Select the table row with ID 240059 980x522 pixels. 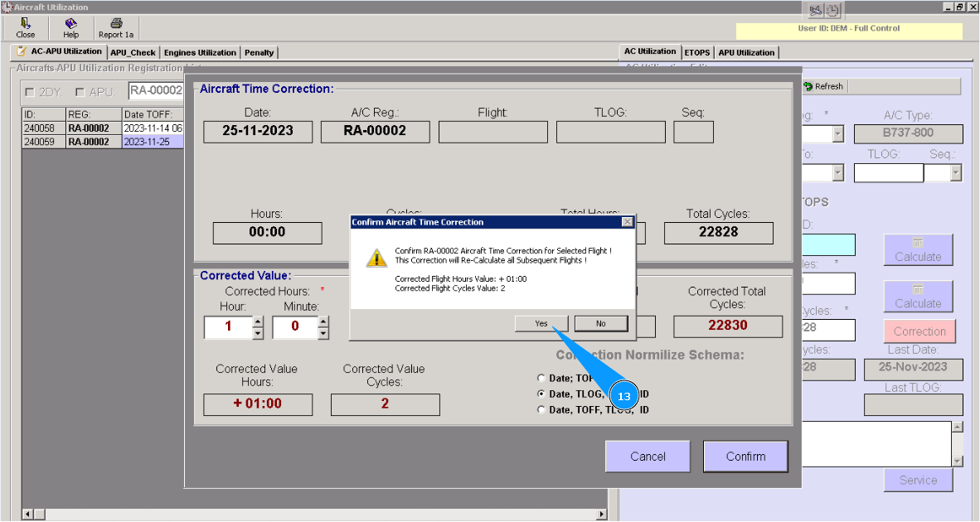point(103,142)
